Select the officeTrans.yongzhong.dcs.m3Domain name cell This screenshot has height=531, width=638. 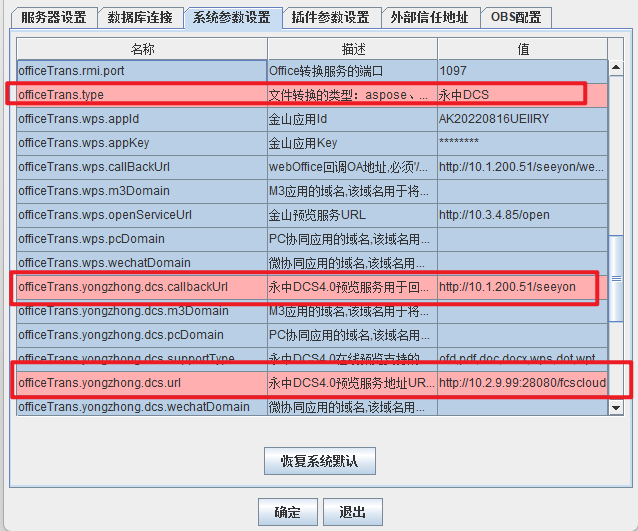point(142,311)
